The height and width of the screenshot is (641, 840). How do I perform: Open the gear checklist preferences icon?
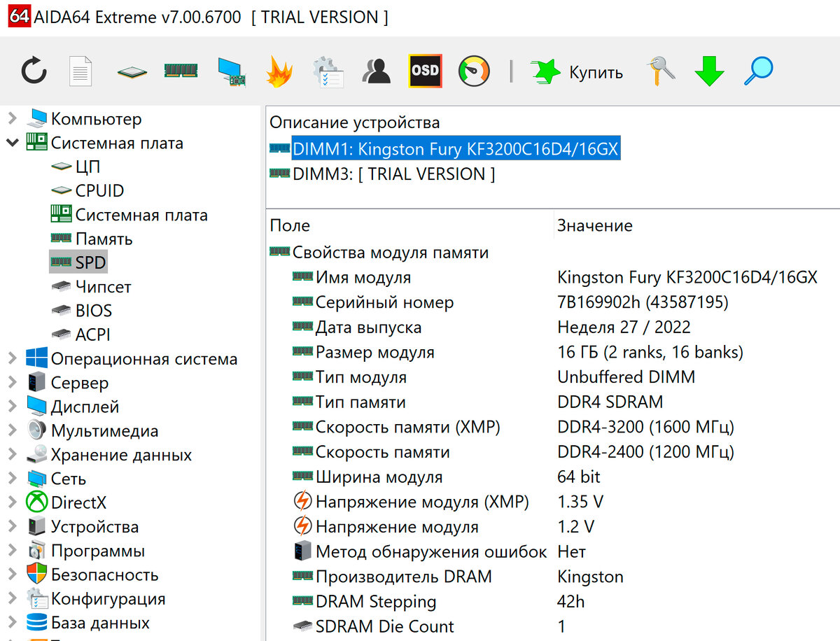(328, 71)
